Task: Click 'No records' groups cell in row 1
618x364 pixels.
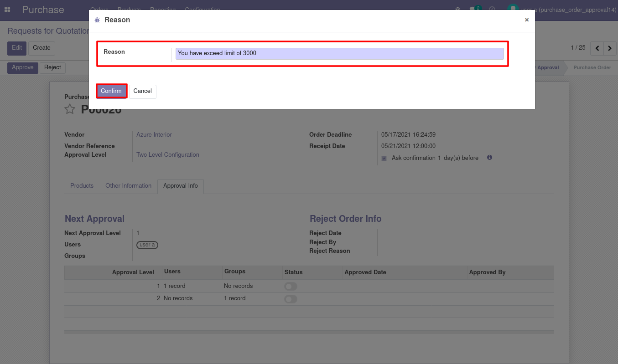Action: click(238, 286)
